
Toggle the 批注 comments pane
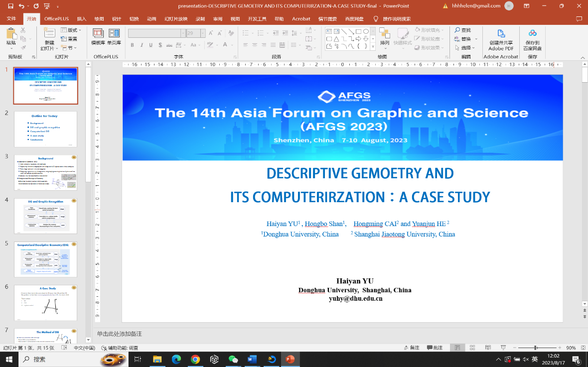(434, 348)
